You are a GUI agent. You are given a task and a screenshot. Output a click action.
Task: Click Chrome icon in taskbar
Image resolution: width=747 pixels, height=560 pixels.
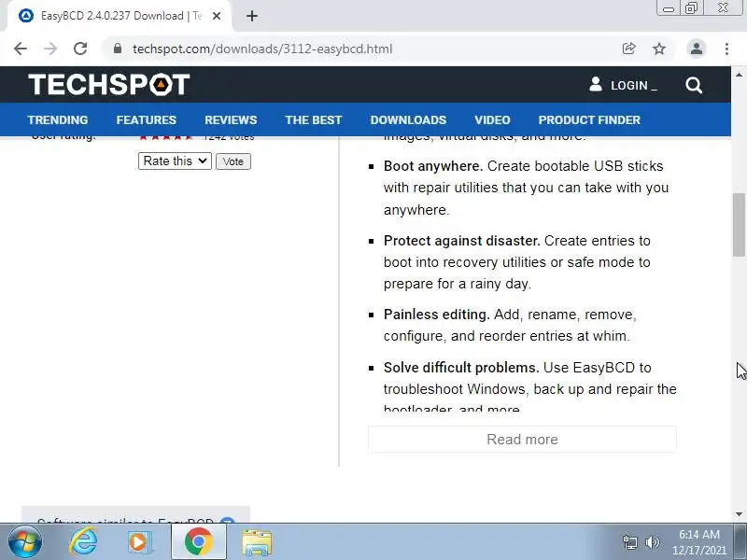tap(198, 542)
